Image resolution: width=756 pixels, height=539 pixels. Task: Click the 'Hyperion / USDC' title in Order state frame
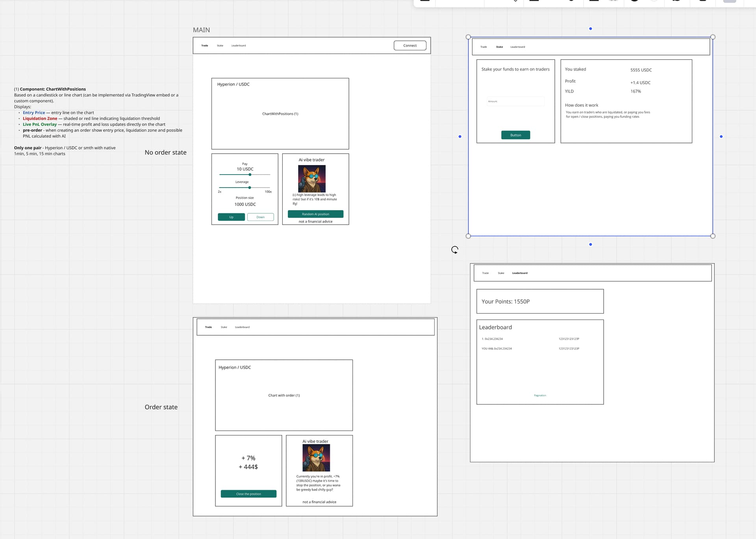coord(235,367)
